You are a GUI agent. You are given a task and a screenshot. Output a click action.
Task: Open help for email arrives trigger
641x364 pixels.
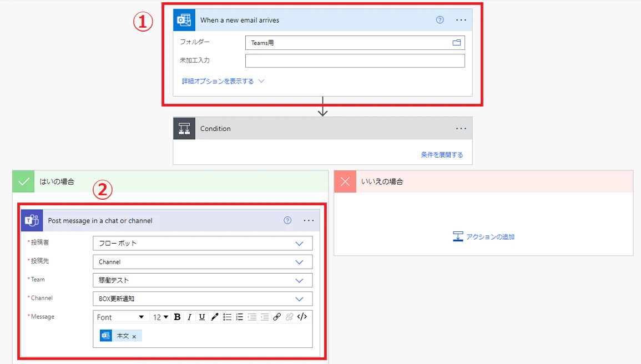[x=440, y=20]
